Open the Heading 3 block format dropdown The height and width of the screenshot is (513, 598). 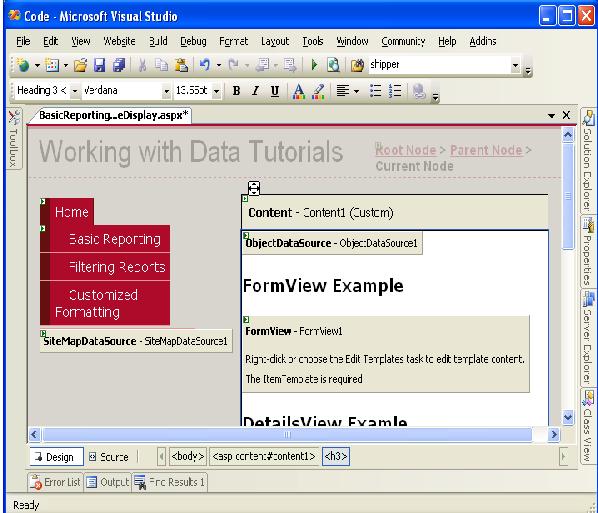point(75,91)
